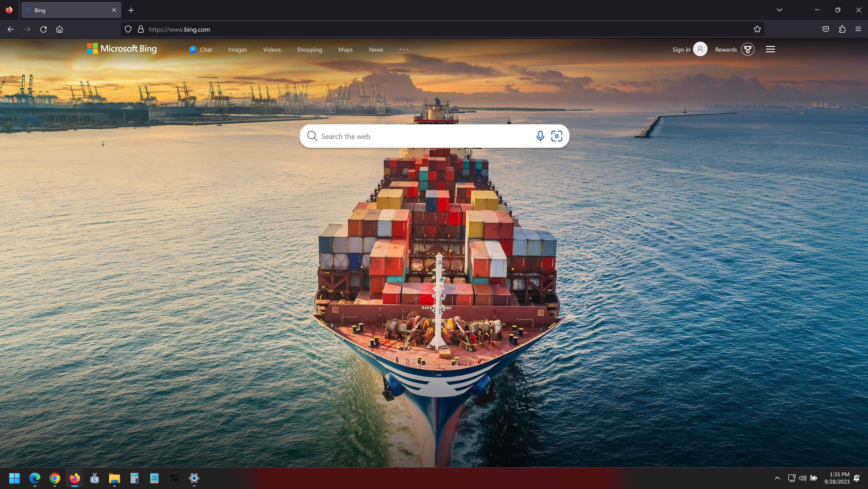The image size is (868, 489).
Task: Show hidden system tray icons
Action: tap(777, 478)
